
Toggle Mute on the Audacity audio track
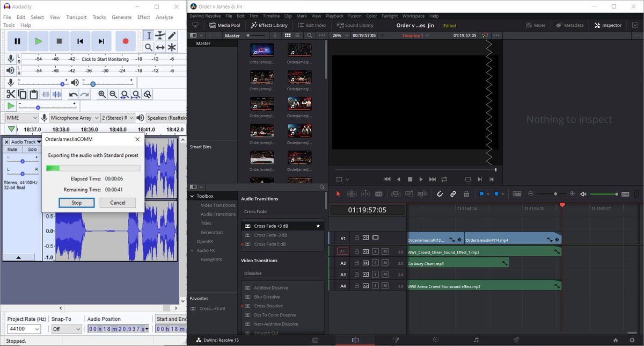tap(12, 149)
